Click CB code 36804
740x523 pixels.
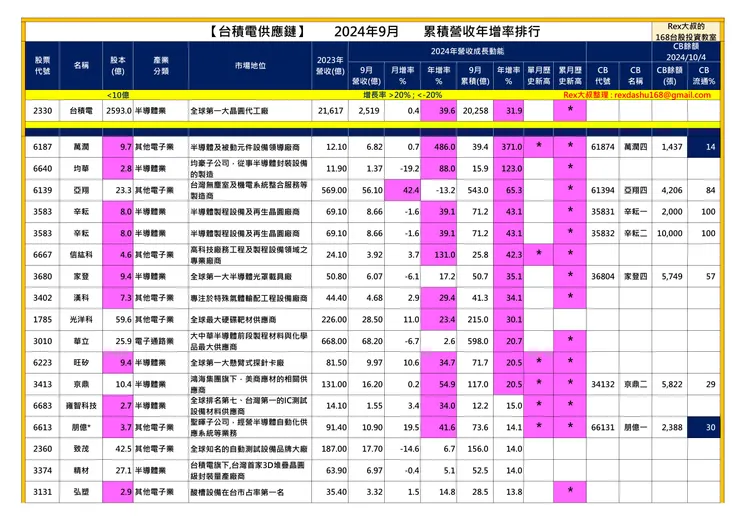[x=603, y=277]
